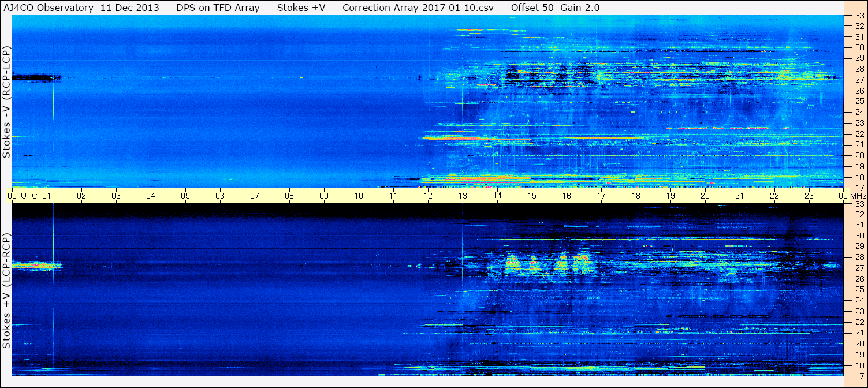Click the 19 MHz label of the Stokes +V panel
The width and height of the screenshot is (868, 388).
pyautogui.click(x=859, y=355)
